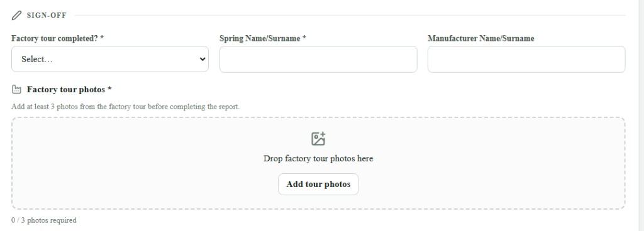Click the Factory tour photos heading
The width and height of the screenshot is (644, 231).
click(69, 89)
